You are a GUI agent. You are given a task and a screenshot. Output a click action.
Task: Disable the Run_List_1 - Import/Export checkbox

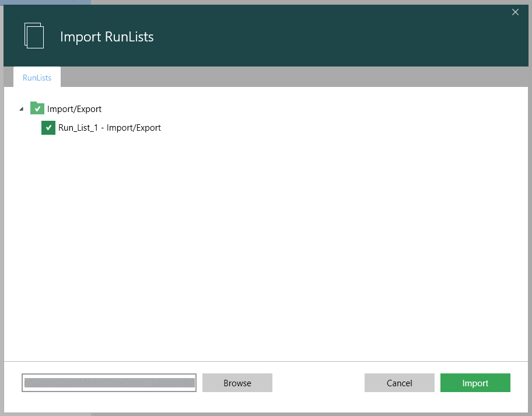(48, 127)
